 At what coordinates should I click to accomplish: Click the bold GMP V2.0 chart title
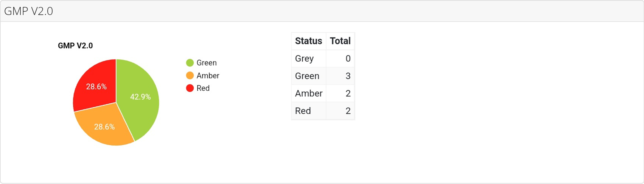[x=75, y=46]
